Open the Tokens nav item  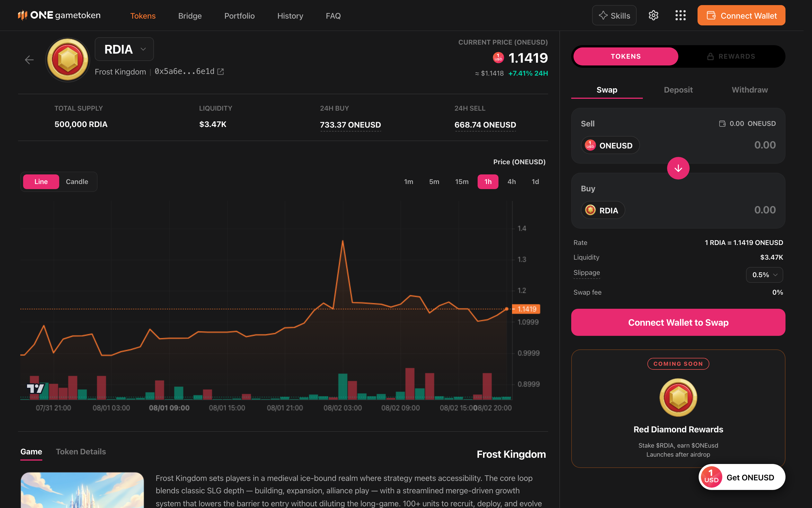tap(143, 16)
